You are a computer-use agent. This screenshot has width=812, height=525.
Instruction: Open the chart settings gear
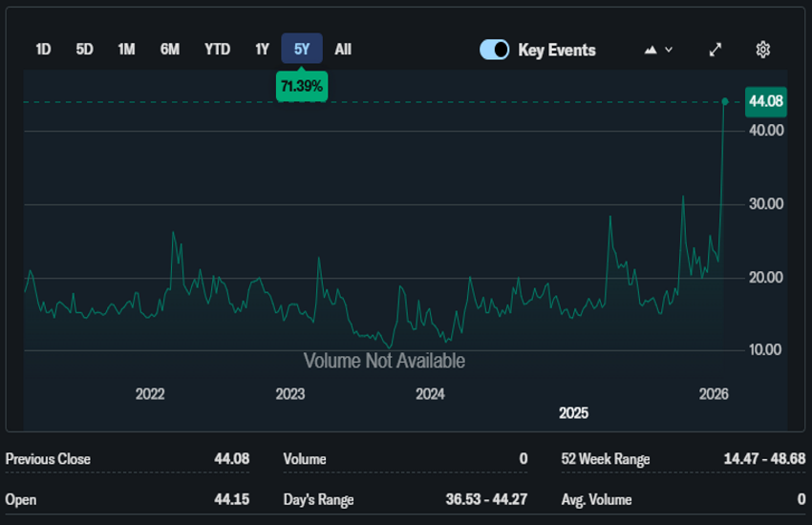pos(762,50)
